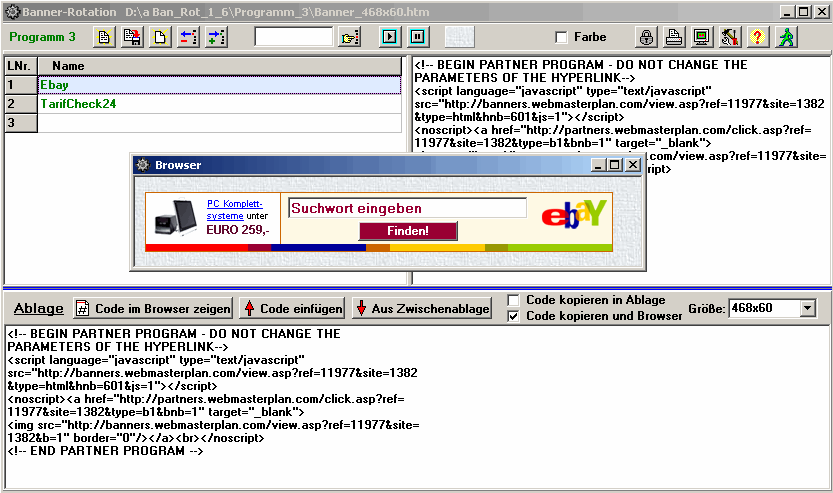Click the document-with-floppy-disk save icon
The height and width of the screenshot is (493, 833).
[x=132, y=37]
